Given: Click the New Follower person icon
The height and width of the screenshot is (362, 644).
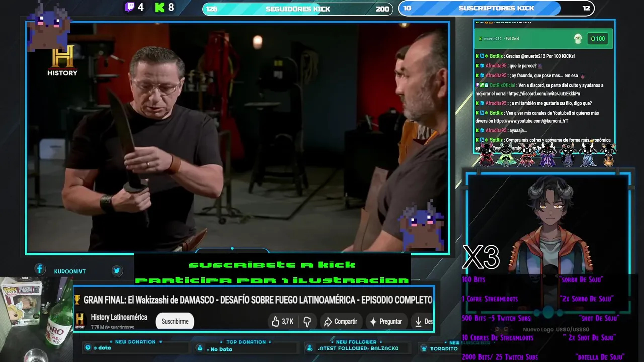Looking at the screenshot, I should 309,348.
